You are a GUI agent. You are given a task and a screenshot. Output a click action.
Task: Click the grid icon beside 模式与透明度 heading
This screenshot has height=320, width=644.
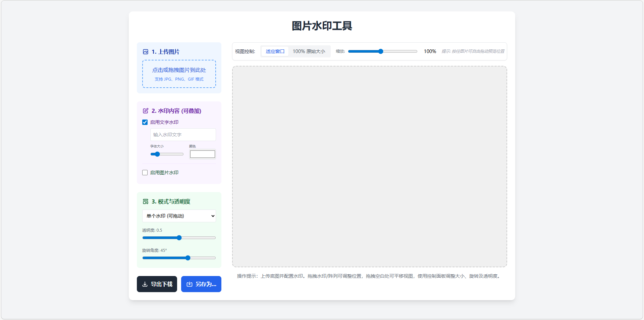[145, 201]
